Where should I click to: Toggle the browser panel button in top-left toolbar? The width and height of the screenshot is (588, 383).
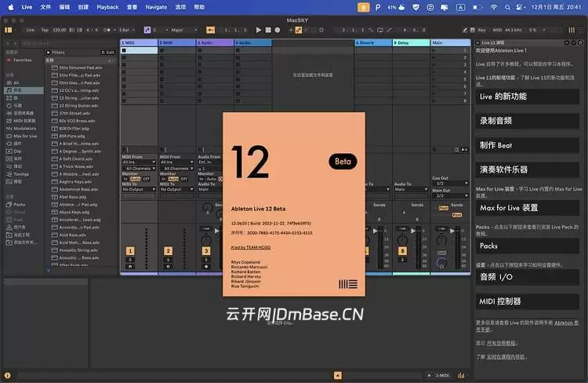[x=9, y=30]
